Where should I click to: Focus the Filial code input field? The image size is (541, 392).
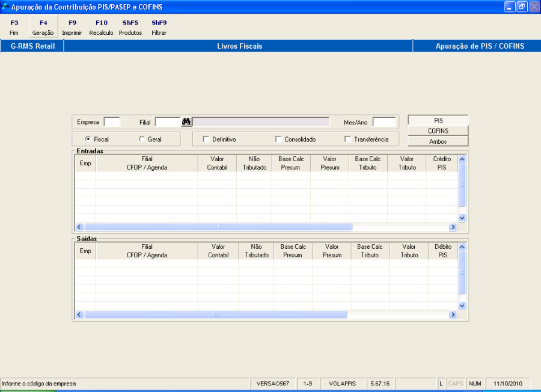[x=168, y=122]
